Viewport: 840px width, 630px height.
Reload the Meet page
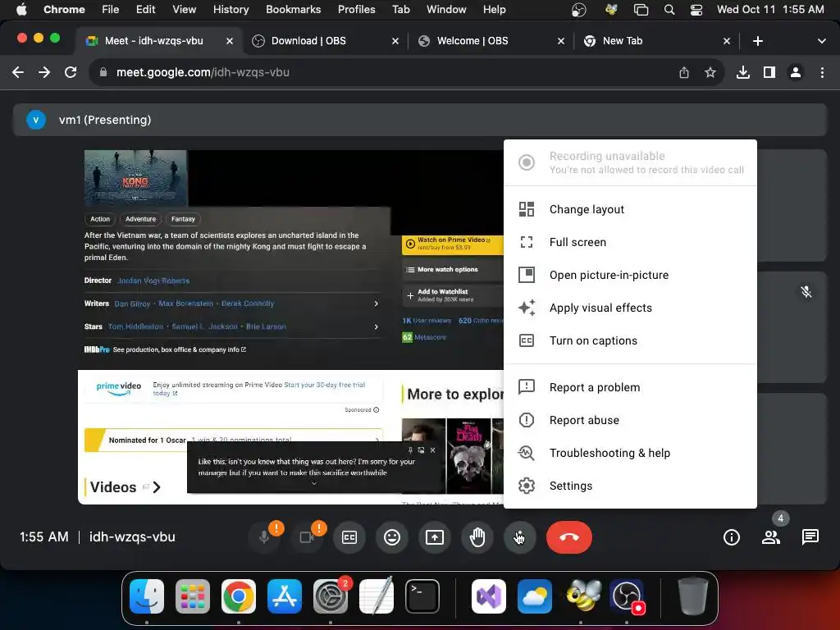pos(71,72)
